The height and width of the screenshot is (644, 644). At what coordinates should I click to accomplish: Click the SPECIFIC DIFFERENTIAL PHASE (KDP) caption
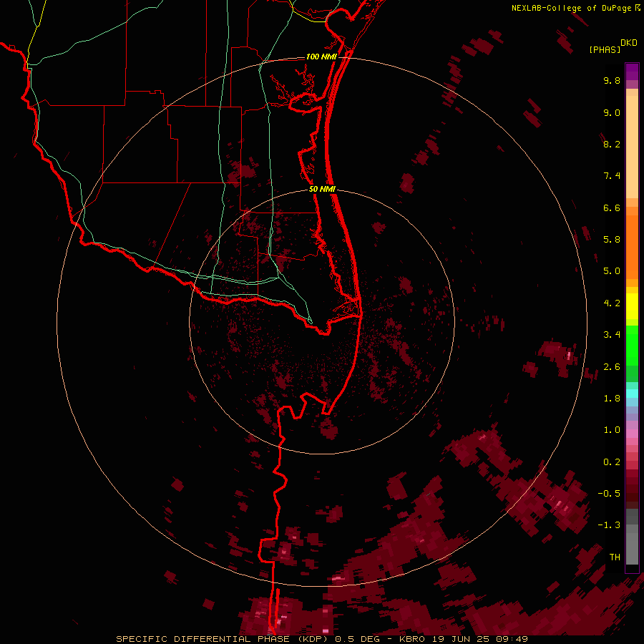point(223,639)
